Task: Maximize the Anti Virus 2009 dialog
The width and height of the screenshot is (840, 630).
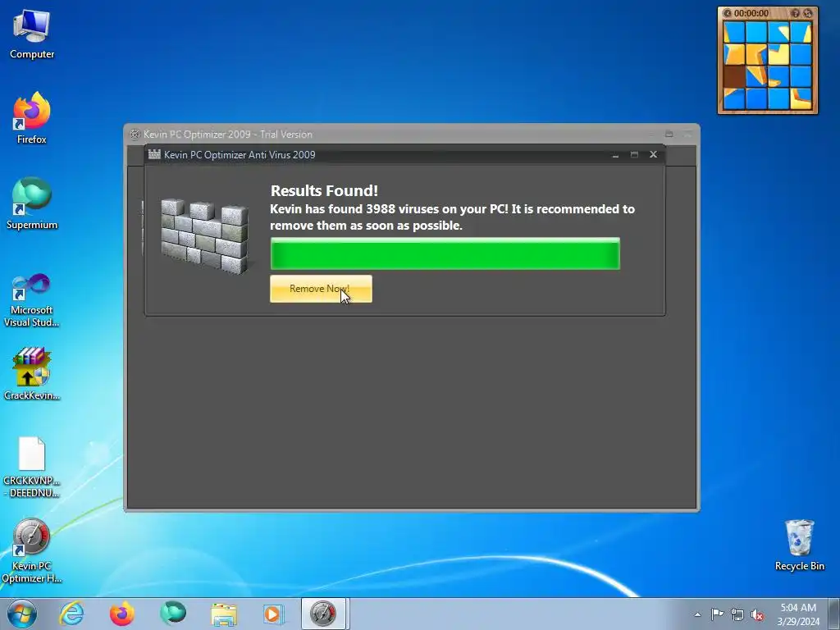Action: tap(634, 154)
